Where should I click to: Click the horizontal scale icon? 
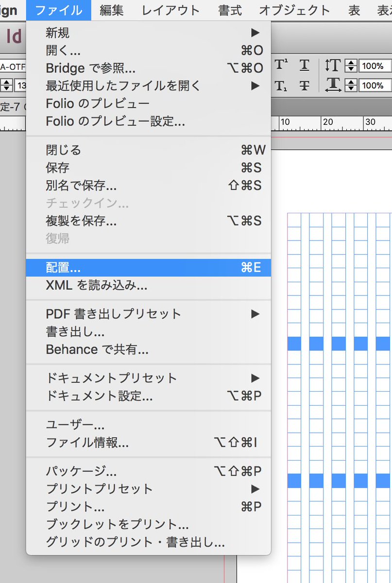[333, 85]
